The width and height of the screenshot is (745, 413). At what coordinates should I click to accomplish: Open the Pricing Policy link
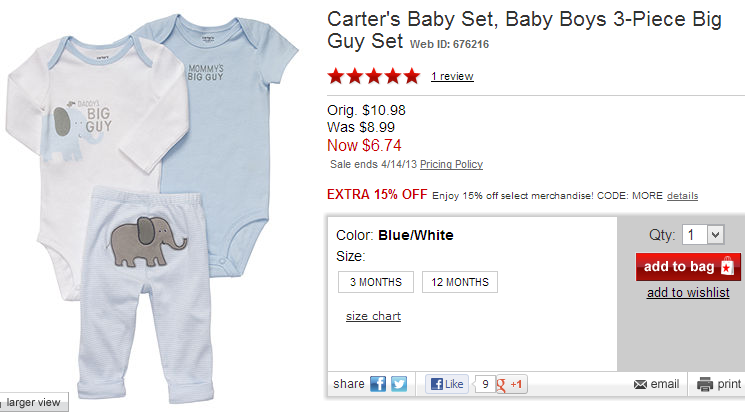[x=451, y=164]
